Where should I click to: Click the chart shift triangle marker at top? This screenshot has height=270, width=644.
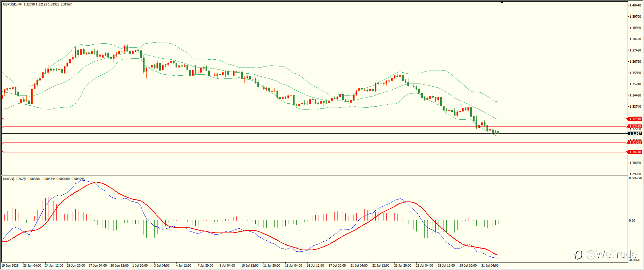click(x=502, y=2)
